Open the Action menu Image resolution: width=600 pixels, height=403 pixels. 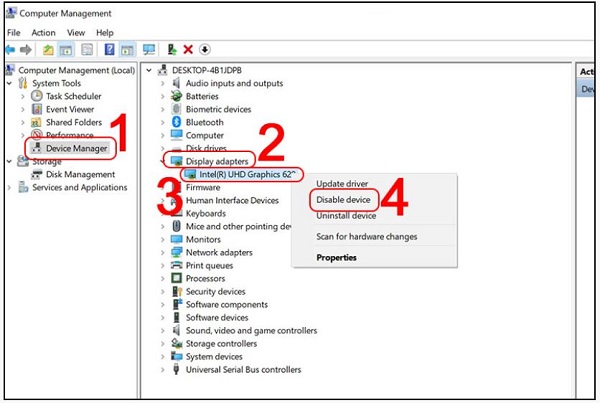coord(43,32)
